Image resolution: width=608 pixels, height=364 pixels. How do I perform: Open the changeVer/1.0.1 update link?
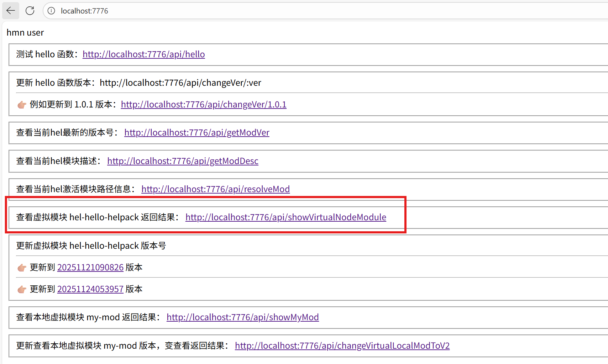(203, 104)
